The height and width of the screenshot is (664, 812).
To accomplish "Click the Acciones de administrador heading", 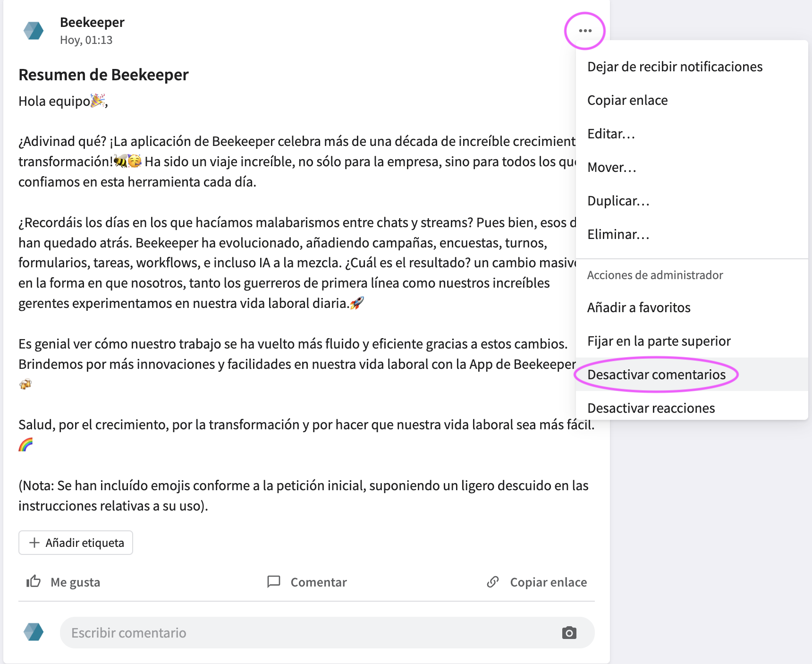I will [x=655, y=275].
